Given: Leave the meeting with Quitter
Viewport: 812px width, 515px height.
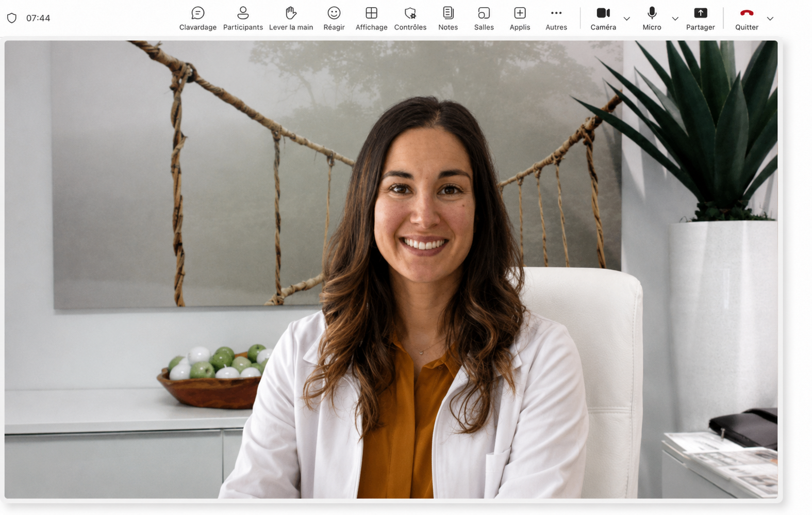Looking at the screenshot, I should coord(747,19).
